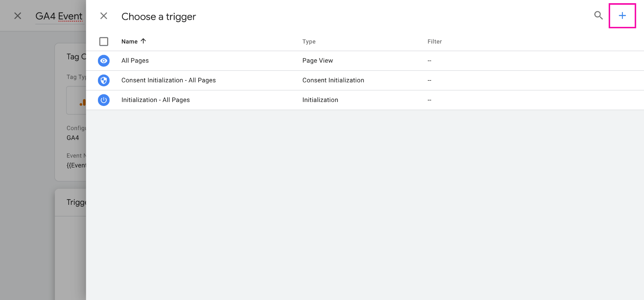Click the All Pages eye icon

coord(104,61)
